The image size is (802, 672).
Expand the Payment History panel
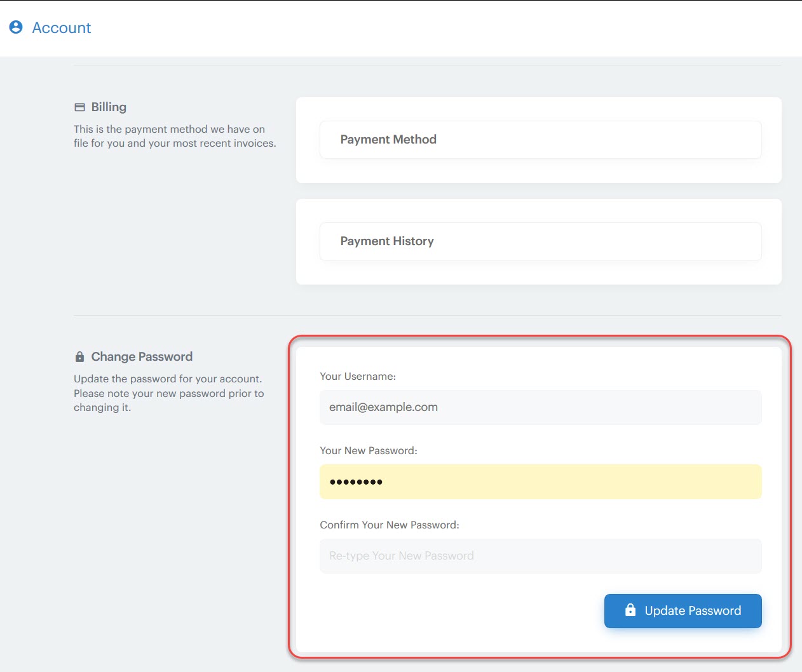point(540,241)
